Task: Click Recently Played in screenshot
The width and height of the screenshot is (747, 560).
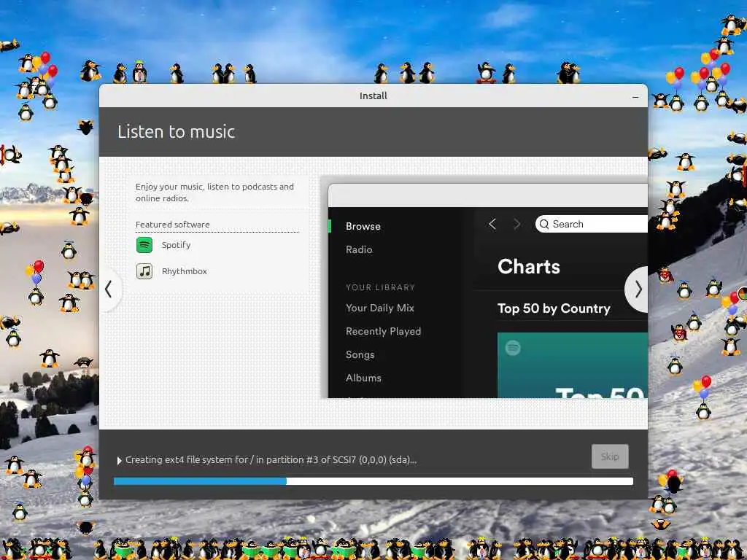Action: (x=383, y=332)
